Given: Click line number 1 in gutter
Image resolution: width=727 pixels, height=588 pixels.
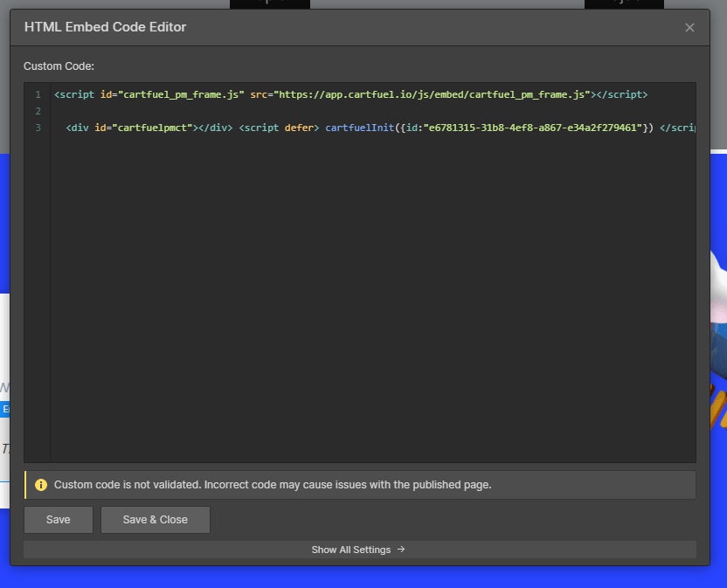Looking at the screenshot, I should pyautogui.click(x=38, y=94).
